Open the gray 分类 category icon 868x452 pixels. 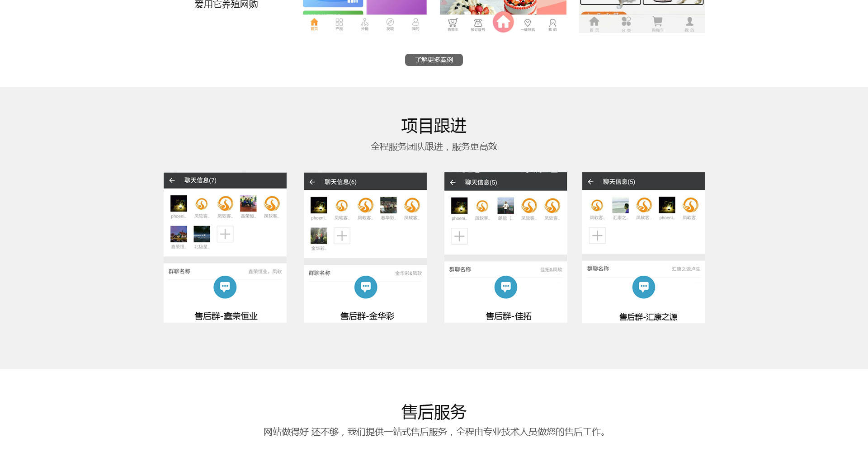pyautogui.click(x=626, y=23)
